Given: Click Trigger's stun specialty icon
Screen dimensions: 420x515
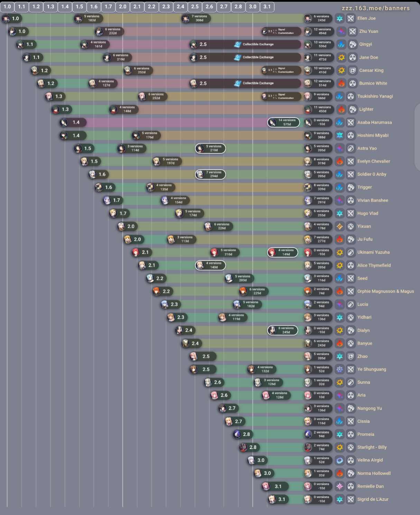Looking at the screenshot, I should (351, 187).
